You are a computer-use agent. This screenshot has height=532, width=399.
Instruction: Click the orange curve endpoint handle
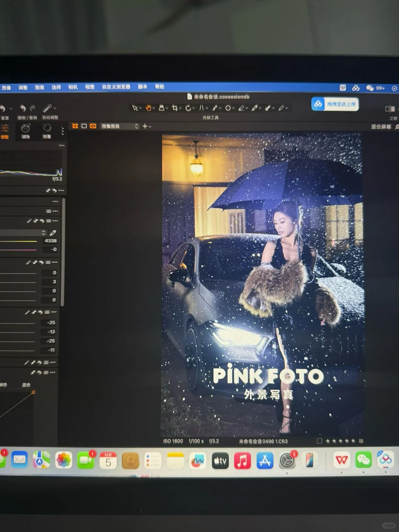pos(34,392)
